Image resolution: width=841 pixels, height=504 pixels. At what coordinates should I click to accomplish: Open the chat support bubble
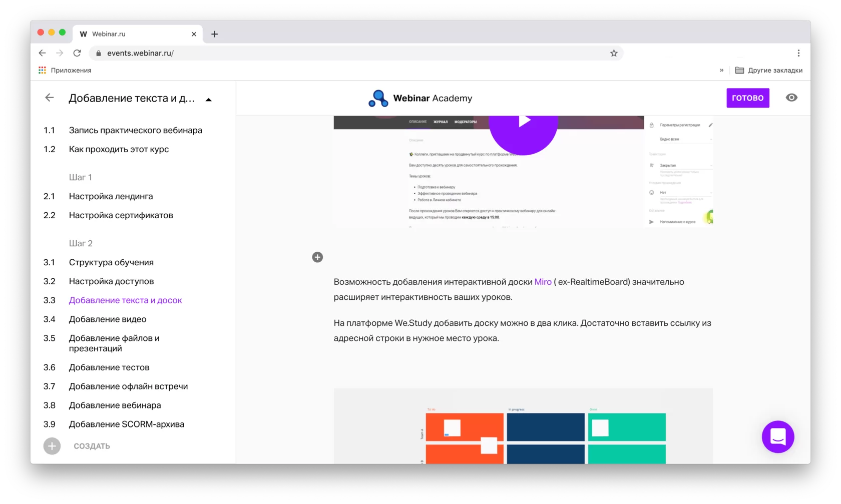point(778,437)
